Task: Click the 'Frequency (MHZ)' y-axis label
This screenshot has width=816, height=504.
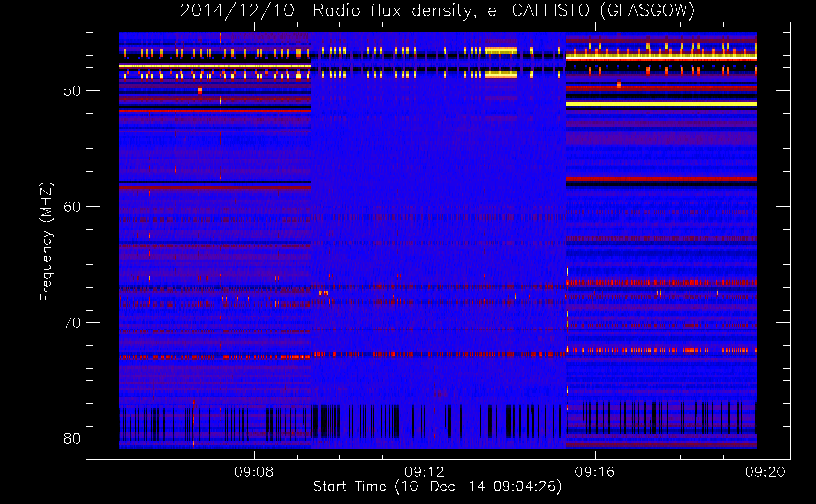Action: pyautogui.click(x=46, y=242)
